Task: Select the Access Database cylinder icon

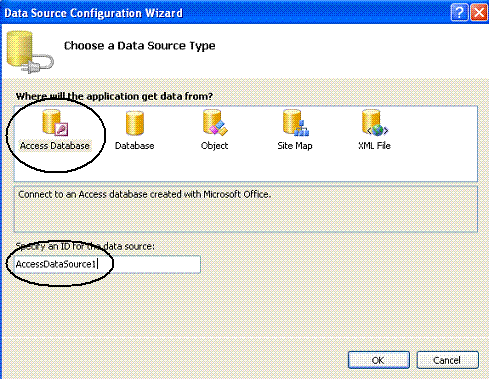Action: pos(55,123)
